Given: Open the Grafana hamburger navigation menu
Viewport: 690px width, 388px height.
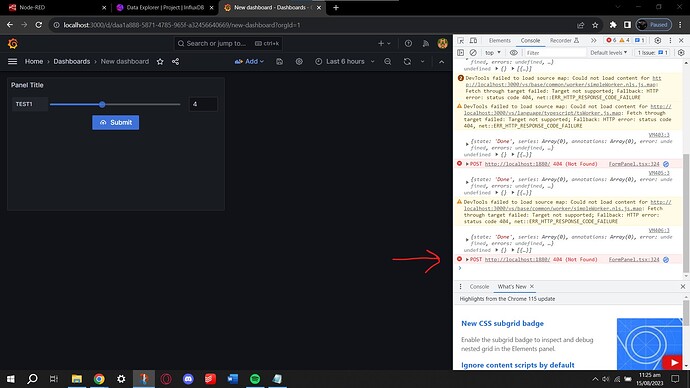Looking at the screenshot, I should click(x=12, y=62).
